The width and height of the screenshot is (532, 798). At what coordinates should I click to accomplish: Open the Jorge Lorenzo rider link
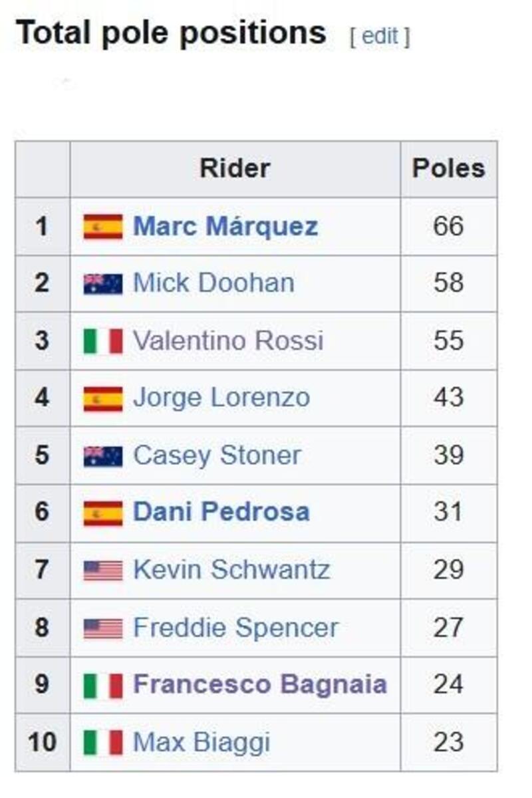click(221, 398)
